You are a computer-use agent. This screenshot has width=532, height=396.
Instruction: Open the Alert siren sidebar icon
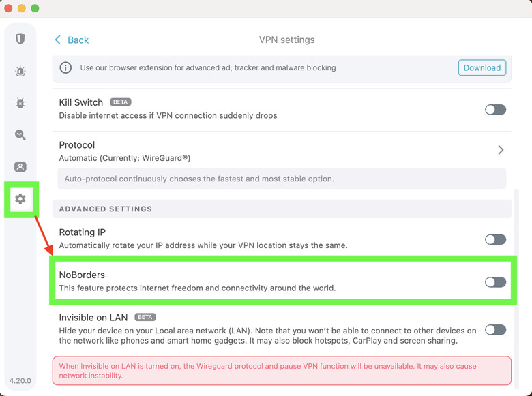(20, 71)
